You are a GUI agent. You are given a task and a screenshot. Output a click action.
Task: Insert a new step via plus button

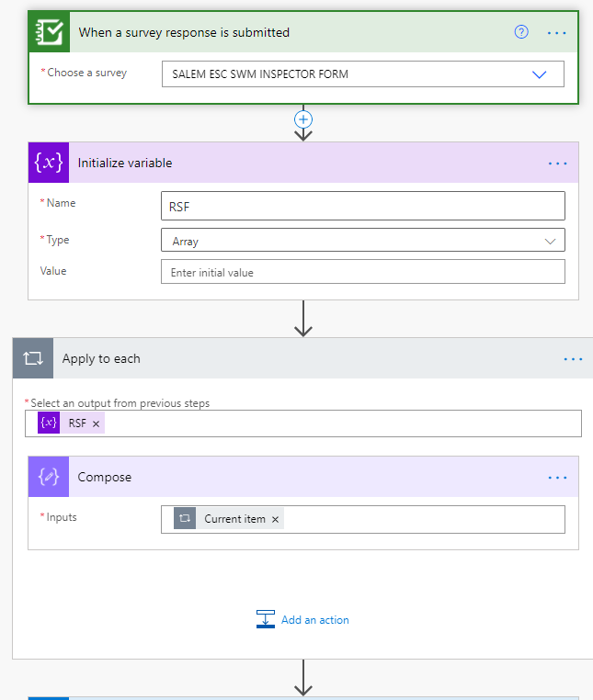[x=303, y=119]
